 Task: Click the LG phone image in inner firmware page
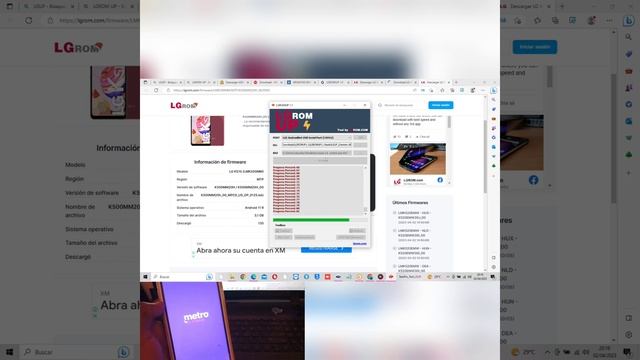pos(207,130)
